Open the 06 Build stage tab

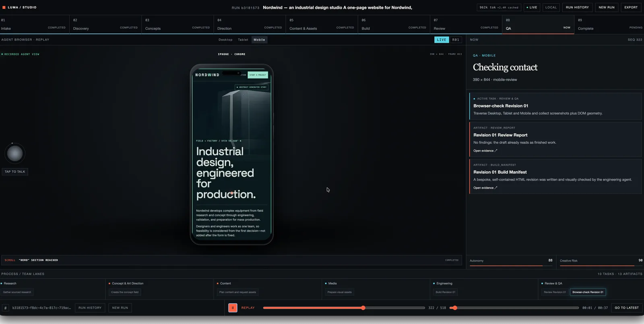394,25
